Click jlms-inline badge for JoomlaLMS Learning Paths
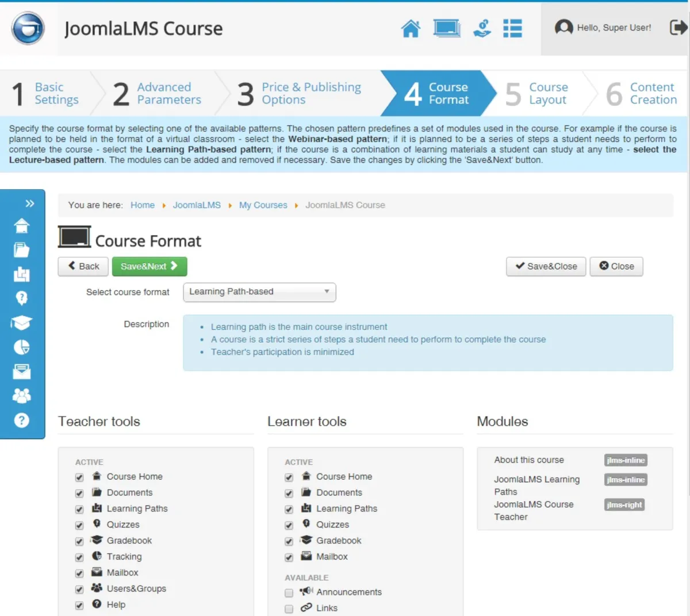Image resolution: width=690 pixels, height=616 pixels. pos(626,480)
